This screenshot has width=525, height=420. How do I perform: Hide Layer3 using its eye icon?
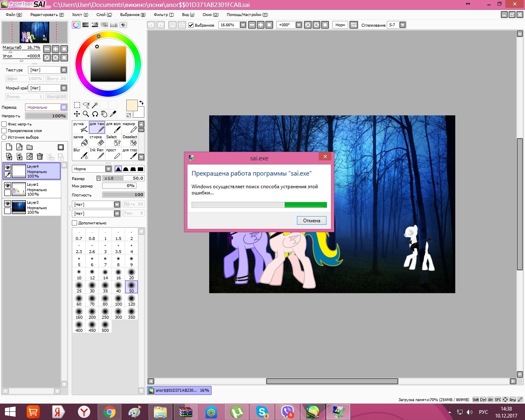point(7,203)
